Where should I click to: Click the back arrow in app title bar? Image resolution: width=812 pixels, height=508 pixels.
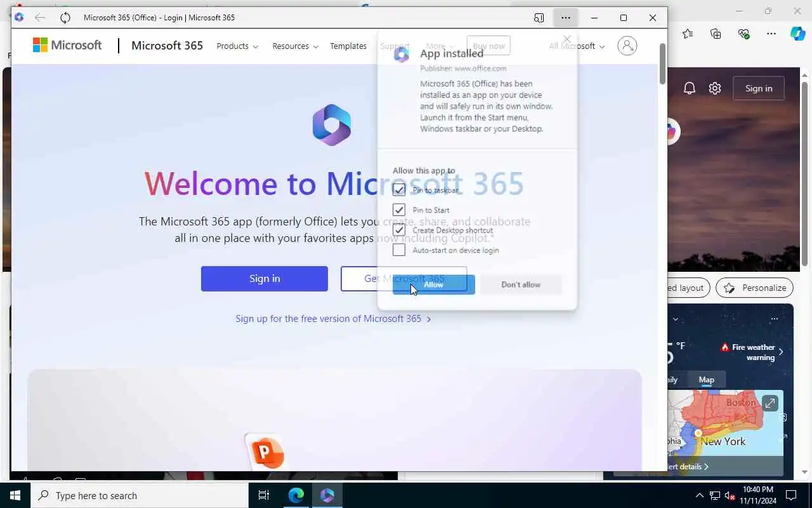click(x=40, y=18)
